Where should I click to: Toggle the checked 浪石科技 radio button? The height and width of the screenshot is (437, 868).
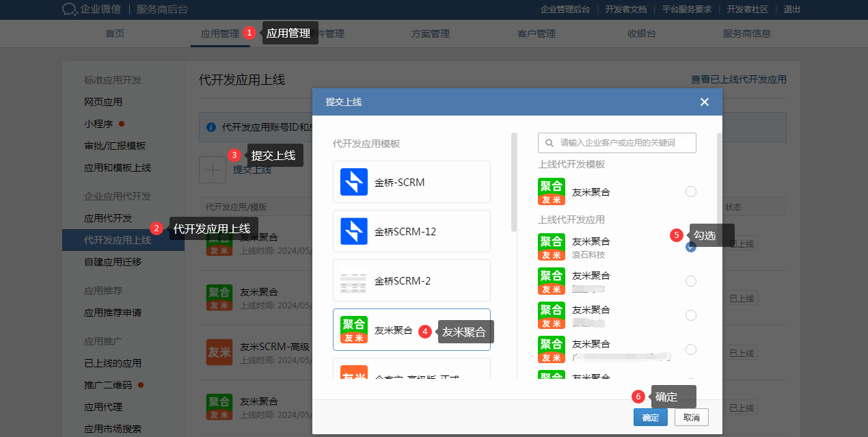tap(690, 247)
